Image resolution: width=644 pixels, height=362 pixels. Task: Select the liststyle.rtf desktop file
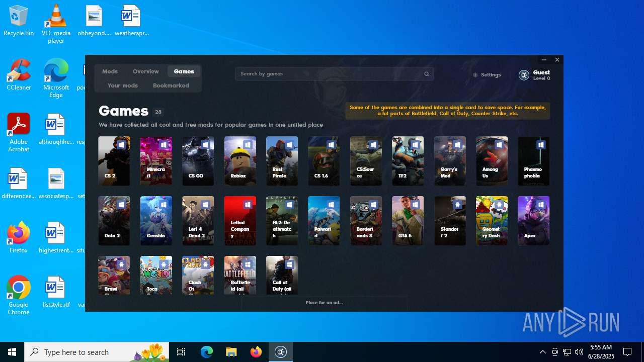[56, 292]
